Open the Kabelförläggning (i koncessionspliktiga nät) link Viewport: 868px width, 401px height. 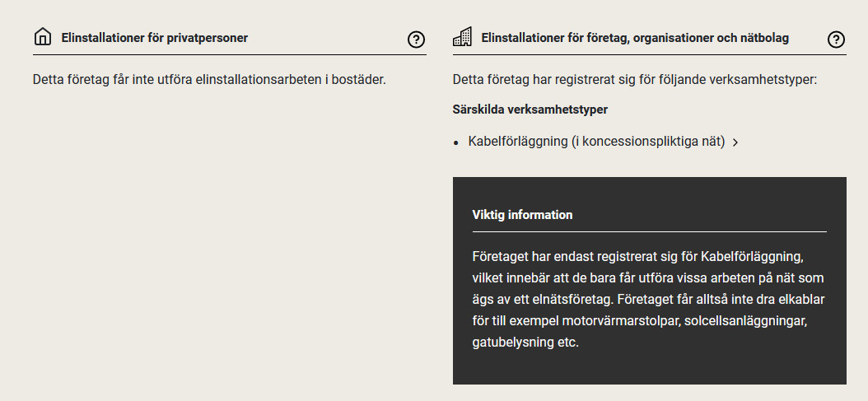[x=596, y=142]
